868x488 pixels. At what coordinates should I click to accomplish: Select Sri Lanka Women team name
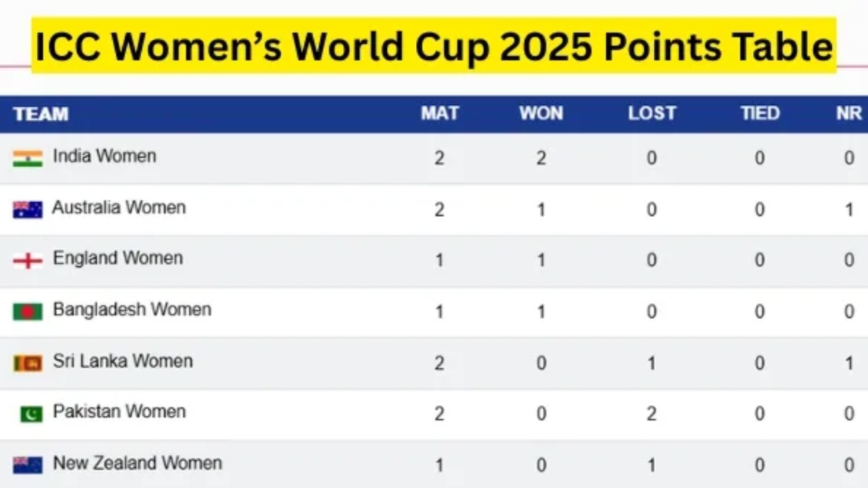pos(122,361)
